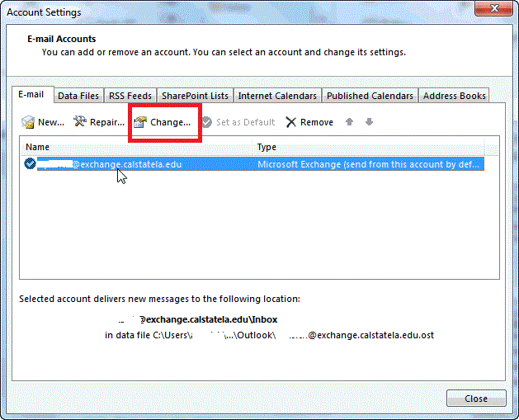Switch to SharePoint Lists tab
Screen dimensions: 519x420
(195, 96)
